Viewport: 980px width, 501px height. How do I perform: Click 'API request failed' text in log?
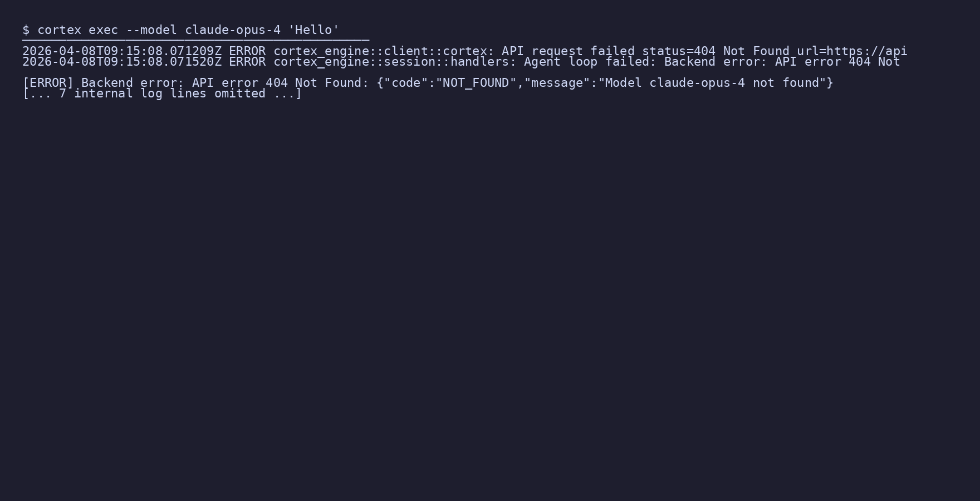coord(568,51)
